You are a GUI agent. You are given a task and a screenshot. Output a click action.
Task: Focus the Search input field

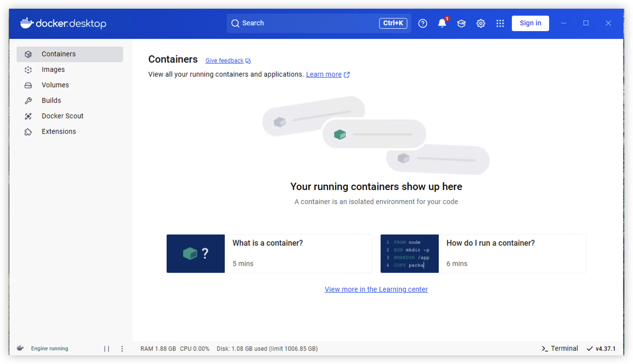tap(319, 23)
